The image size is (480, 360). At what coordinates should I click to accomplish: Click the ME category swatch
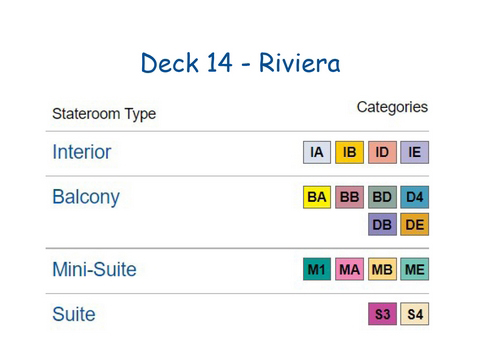415,269
